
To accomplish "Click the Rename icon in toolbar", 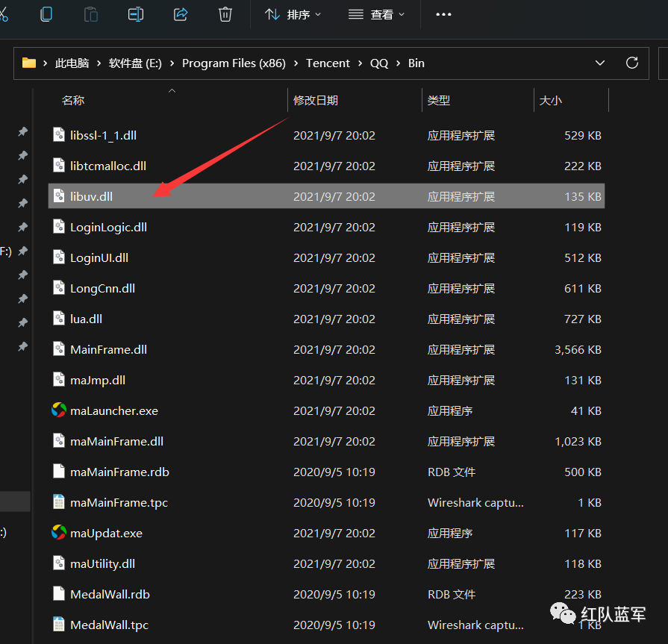I will click(136, 14).
